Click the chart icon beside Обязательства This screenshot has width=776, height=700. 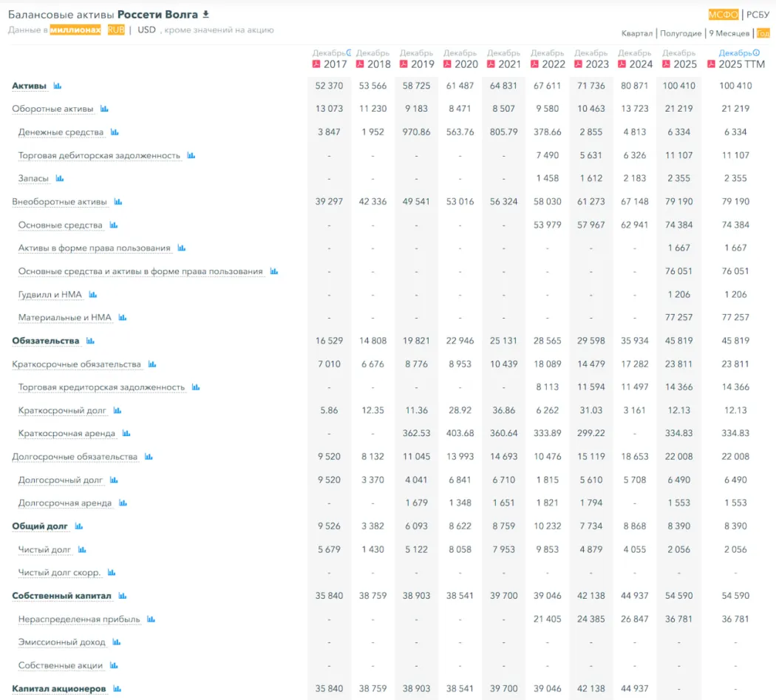pyautogui.click(x=90, y=341)
